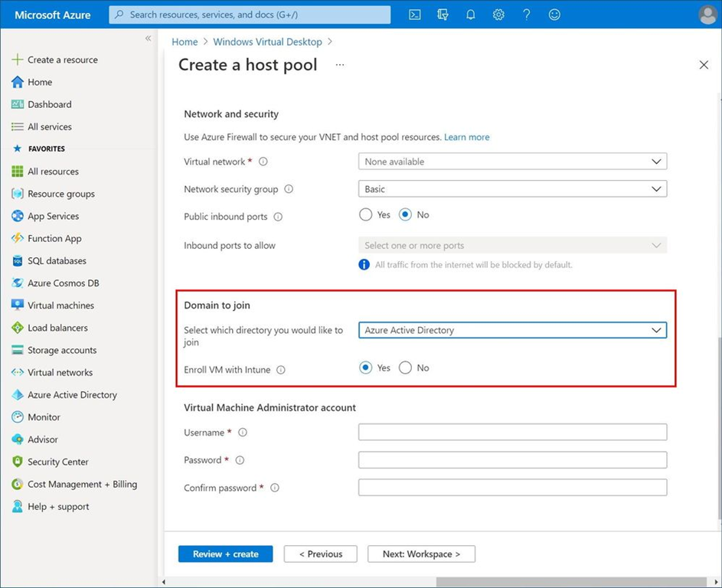Open the feedback smiley icon
This screenshot has height=588, width=722.
554,15
